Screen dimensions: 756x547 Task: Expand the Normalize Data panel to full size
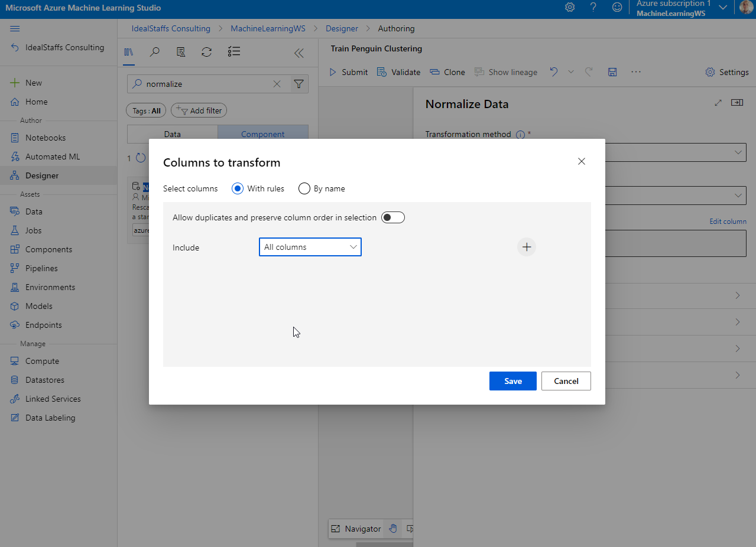tap(718, 103)
